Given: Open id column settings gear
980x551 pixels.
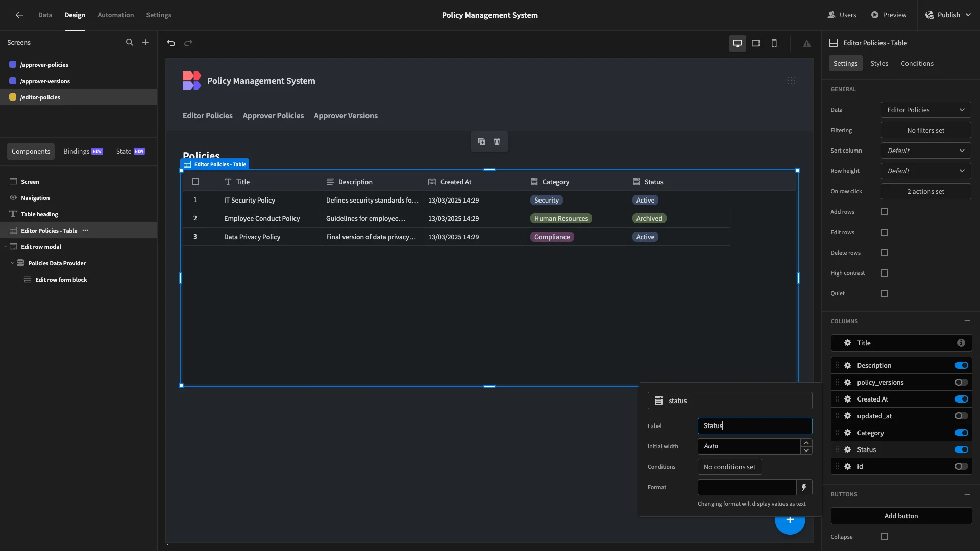Looking at the screenshot, I should pyautogui.click(x=848, y=466).
